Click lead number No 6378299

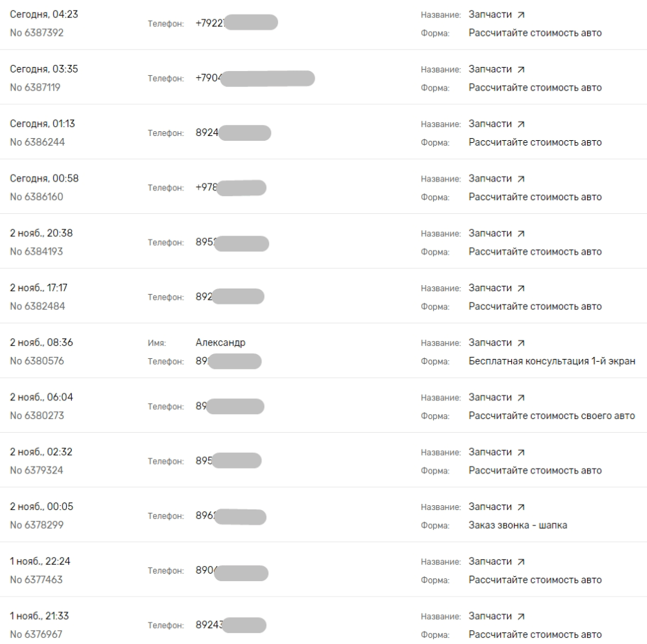[37, 525]
